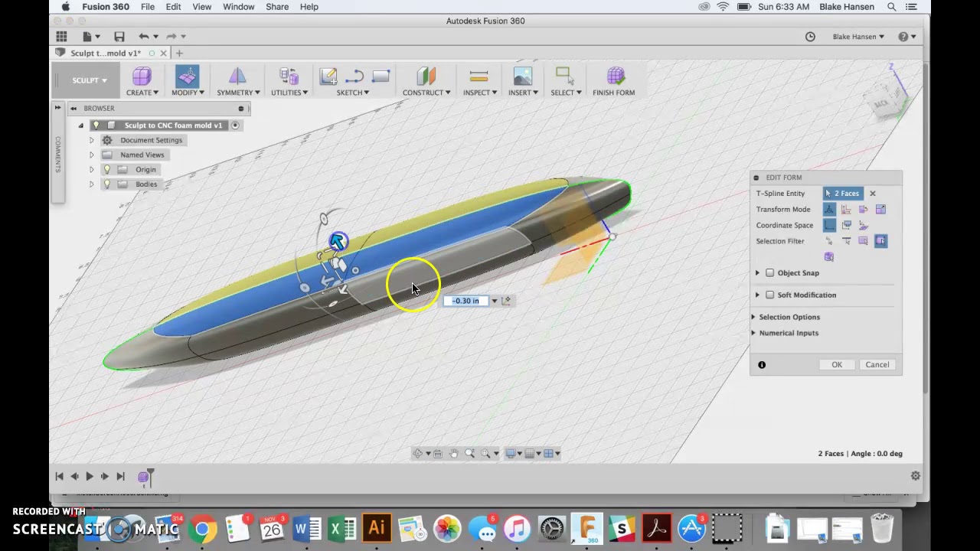Open Blake Hansen account menu
This screenshot has width=980, height=551.
tap(858, 37)
